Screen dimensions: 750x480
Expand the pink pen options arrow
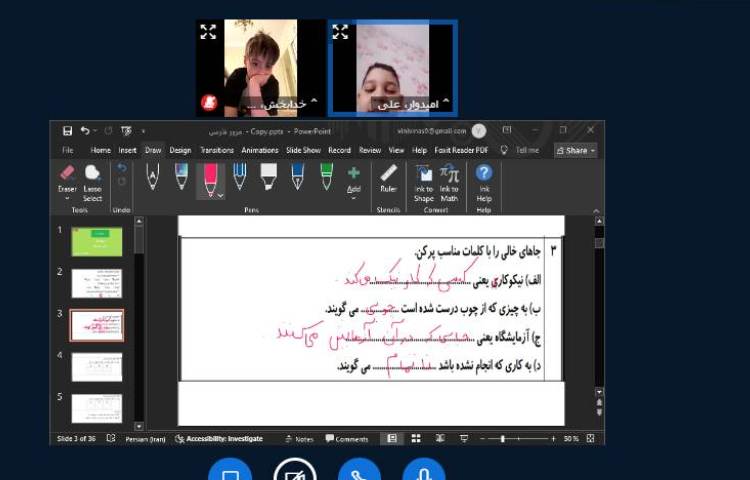click(x=220, y=195)
